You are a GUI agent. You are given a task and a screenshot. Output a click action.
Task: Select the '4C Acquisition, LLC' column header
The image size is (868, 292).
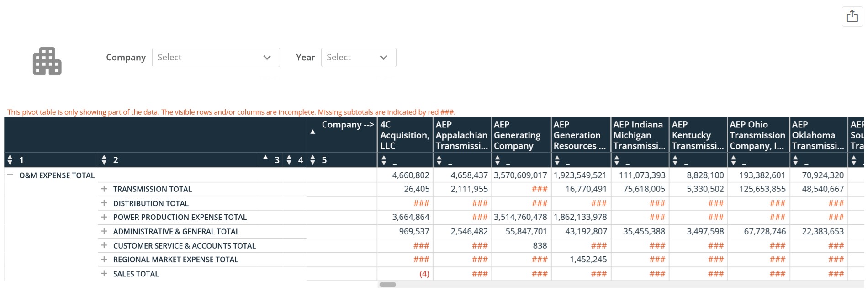tap(405, 135)
